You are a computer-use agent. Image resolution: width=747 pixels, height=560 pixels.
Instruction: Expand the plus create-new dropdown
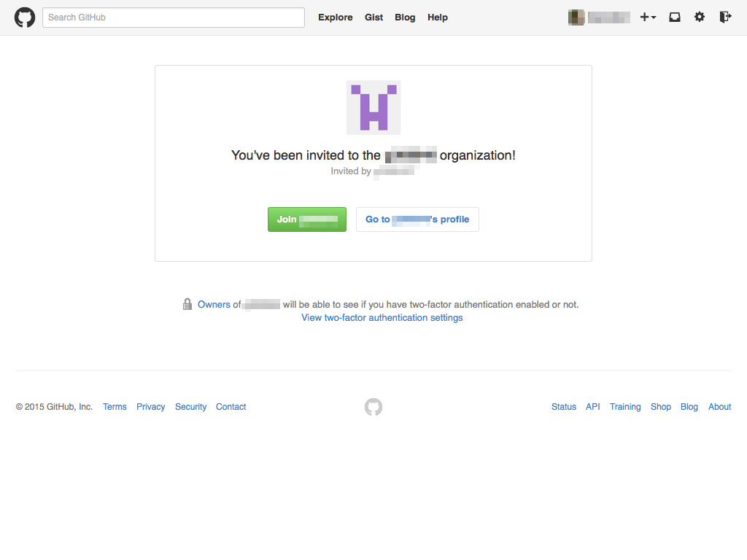(648, 17)
